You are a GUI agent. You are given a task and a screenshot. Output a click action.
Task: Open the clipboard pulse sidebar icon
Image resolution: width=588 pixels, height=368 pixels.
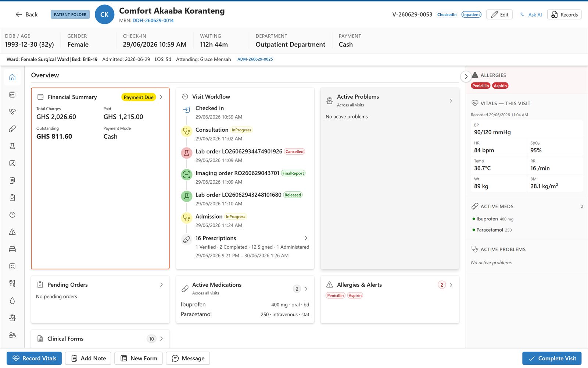click(x=12, y=318)
